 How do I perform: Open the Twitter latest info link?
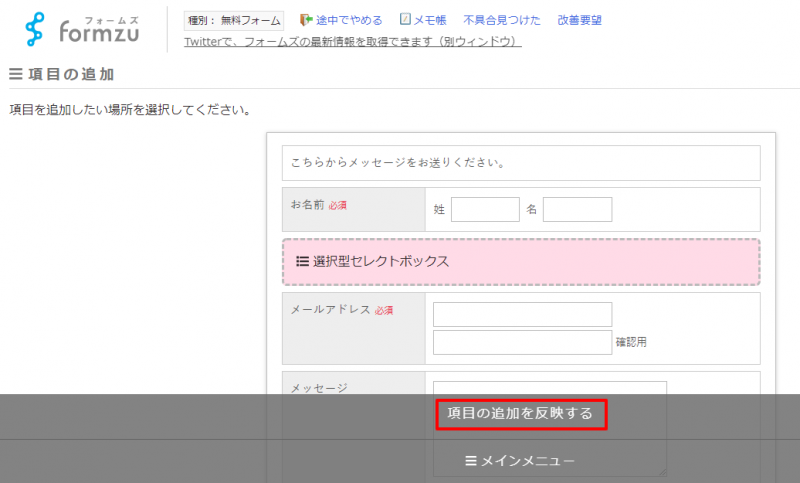[353, 41]
